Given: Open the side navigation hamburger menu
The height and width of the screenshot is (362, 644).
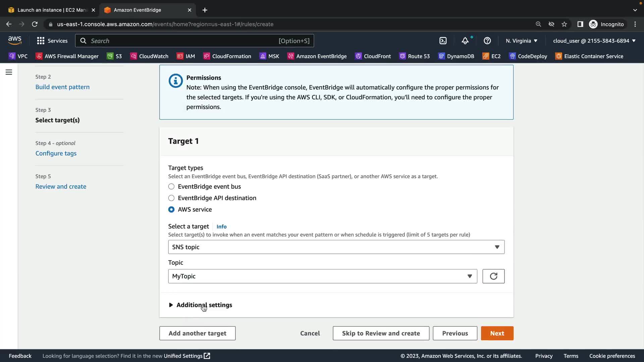Looking at the screenshot, I should [x=9, y=72].
